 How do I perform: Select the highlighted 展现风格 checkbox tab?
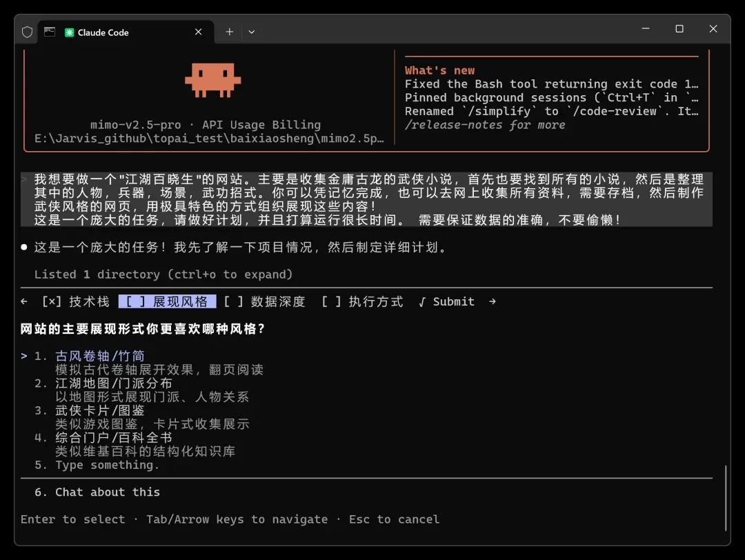click(x=167, y=301)
